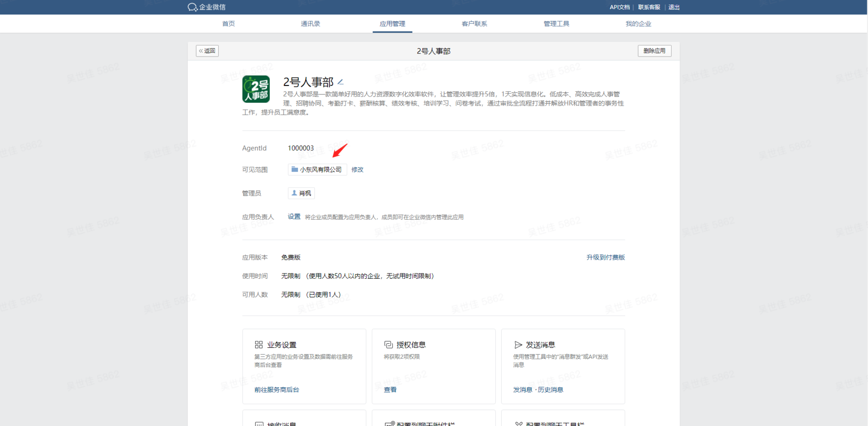
Task: Click the 业务设置 card title
Action: pyautogui.click(x=281, y=344)
